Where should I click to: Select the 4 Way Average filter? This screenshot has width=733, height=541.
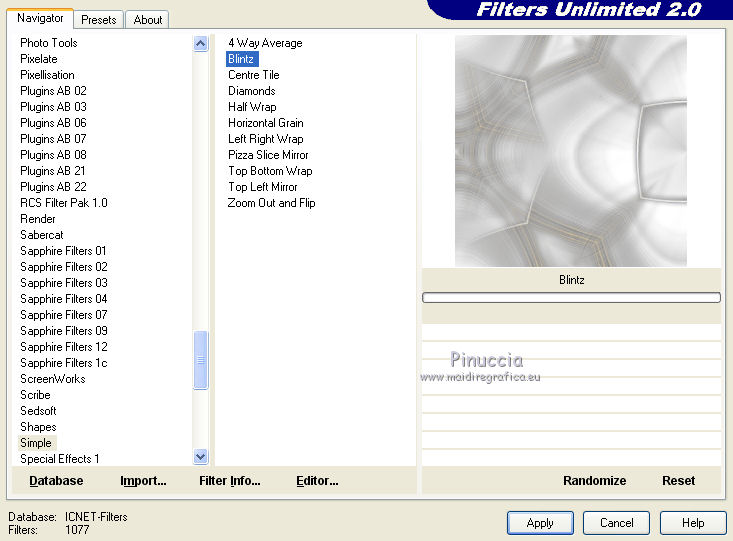[265, 43]
